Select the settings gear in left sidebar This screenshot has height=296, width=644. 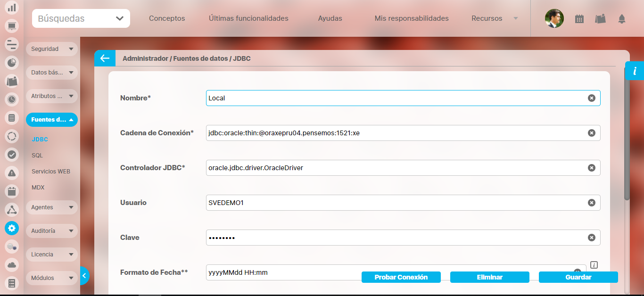tap(12, 228)
